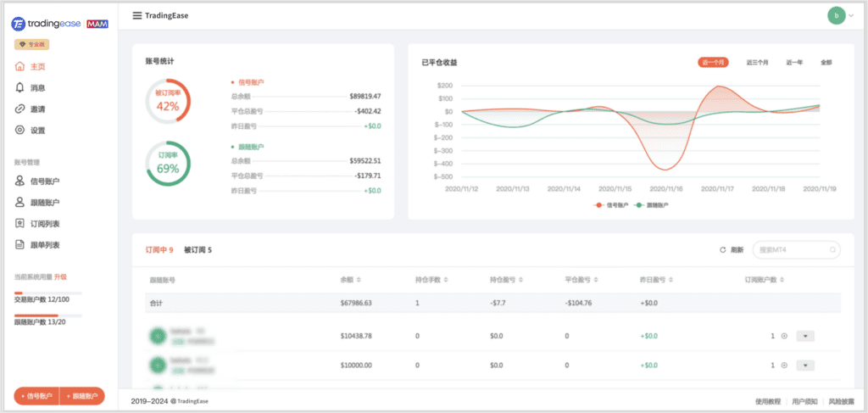Open the first row's action dropdown arrow

coord(806,336)
